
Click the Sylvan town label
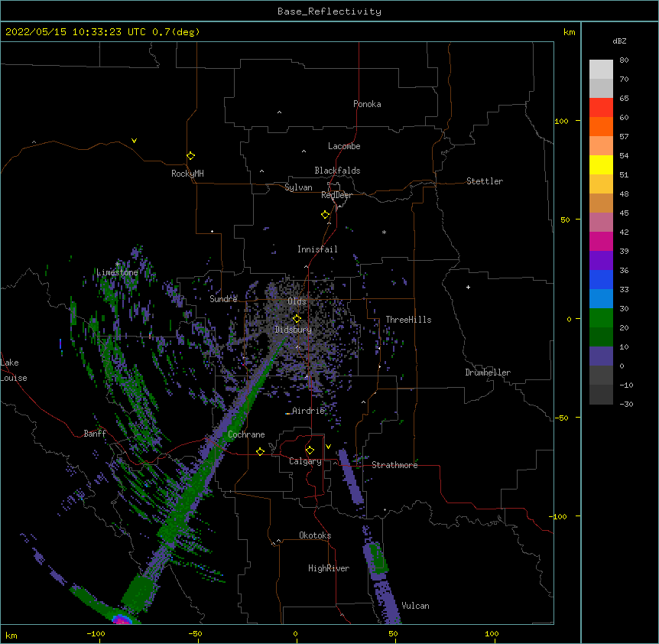click(298, 187)
